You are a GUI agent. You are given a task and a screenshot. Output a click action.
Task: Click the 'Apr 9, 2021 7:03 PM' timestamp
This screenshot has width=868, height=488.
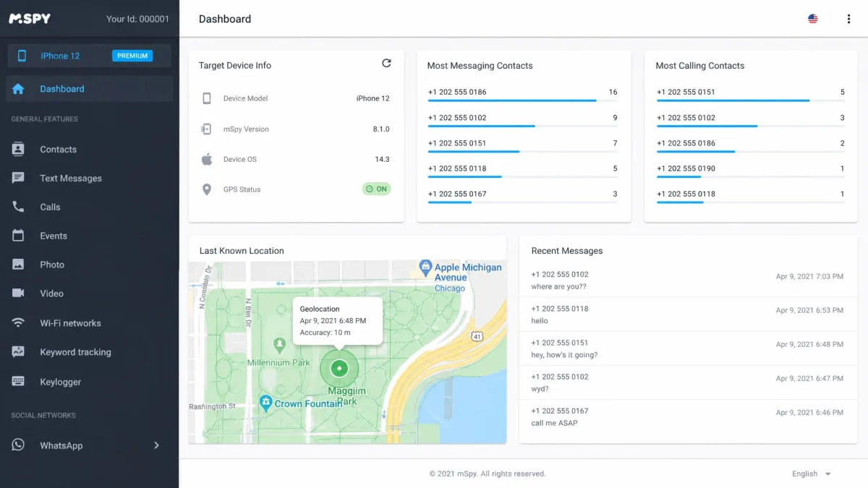click(x=809, y=276)
